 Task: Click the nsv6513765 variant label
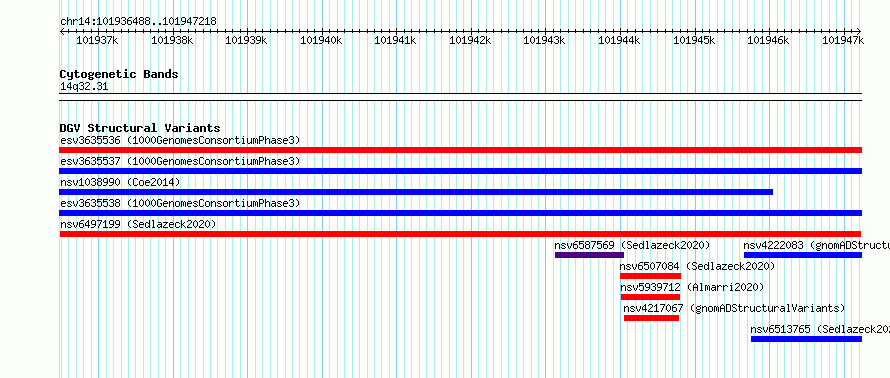(820, 329)
